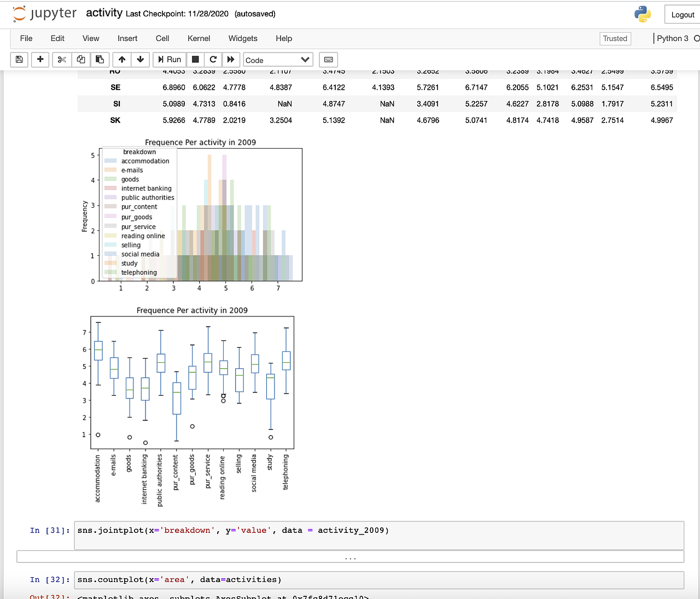The width and height of the screenshot is (700, 599).
Task: Click the telephoning legend color swatch
Action: 110,272
